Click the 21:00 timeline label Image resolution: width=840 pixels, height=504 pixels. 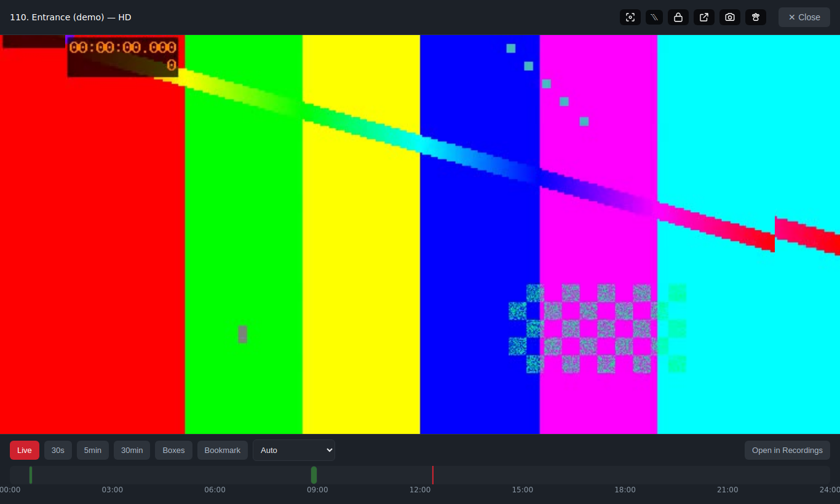pos(727,490)
